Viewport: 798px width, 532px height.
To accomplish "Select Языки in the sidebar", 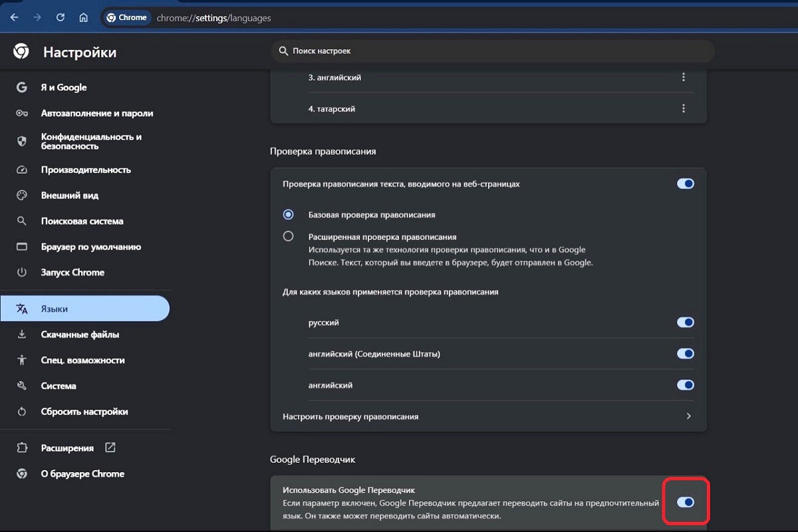I will [85, 309].
